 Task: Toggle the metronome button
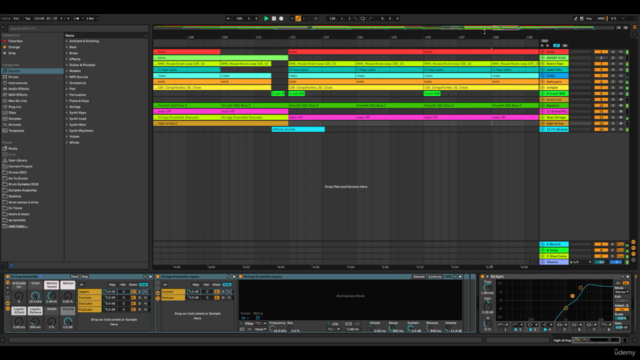77,18
